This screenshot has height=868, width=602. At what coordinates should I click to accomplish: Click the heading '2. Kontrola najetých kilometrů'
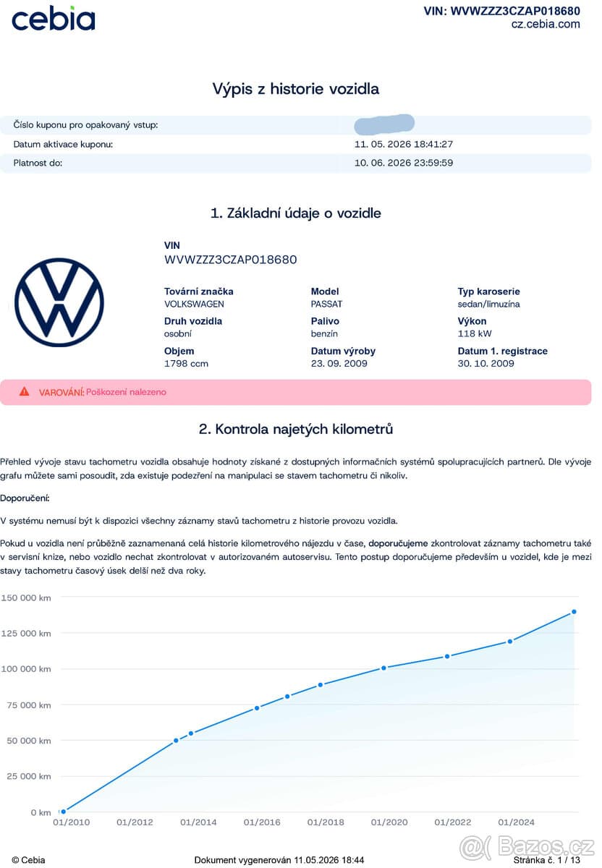(x=296, y=429)
